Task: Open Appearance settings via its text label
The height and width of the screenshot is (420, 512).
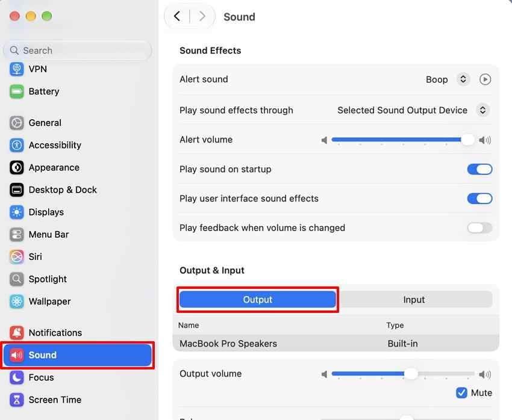Action: point(54,168)
